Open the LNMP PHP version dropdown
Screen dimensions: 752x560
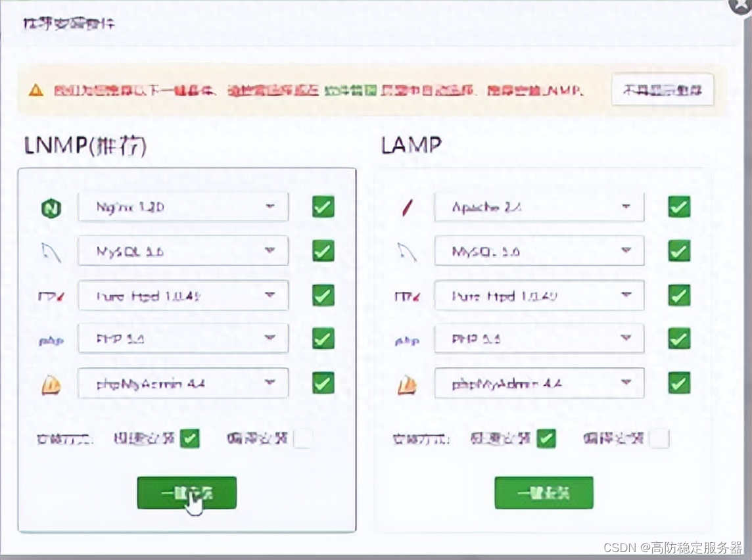pos(183,339)
